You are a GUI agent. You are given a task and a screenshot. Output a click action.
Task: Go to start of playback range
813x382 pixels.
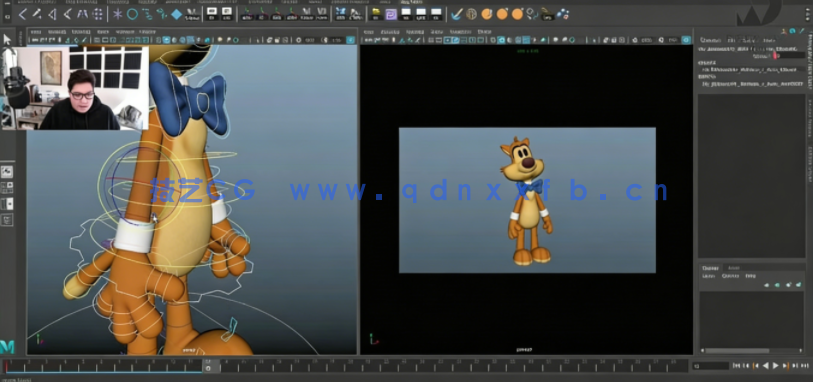(x=737, y=366)
